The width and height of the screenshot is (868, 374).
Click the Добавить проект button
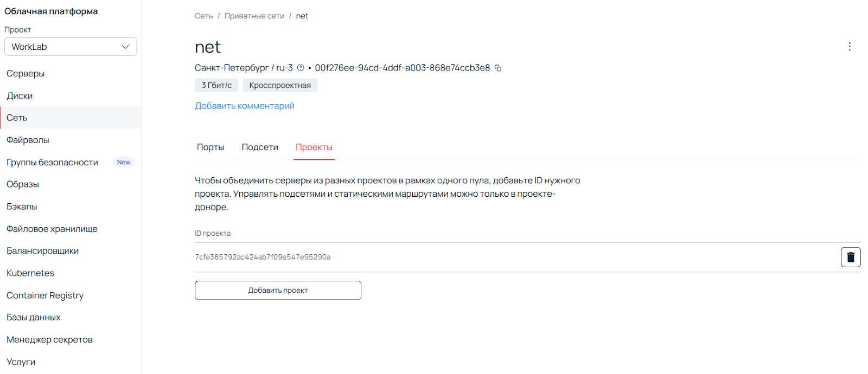click(x=278, y=291)
